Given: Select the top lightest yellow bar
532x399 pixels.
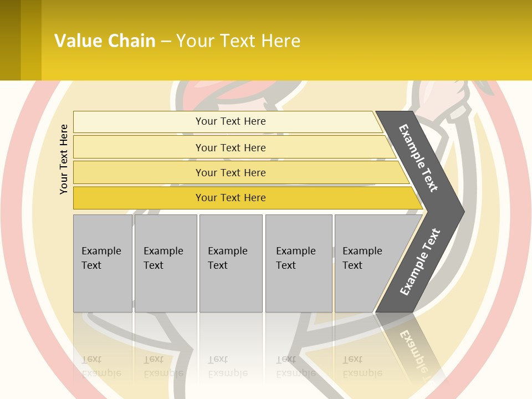Looking at the screenshot, I should click(x=230, y=121).
